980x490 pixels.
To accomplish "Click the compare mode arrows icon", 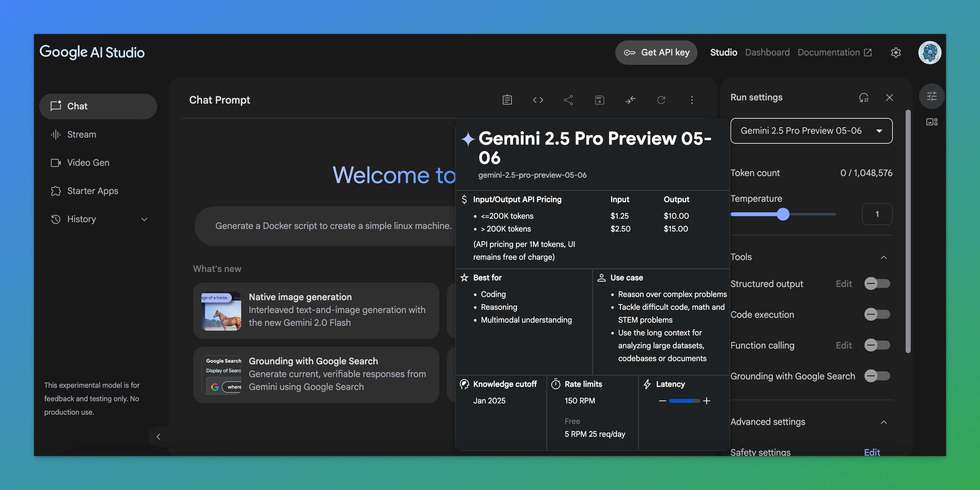I will click(630, 100).
